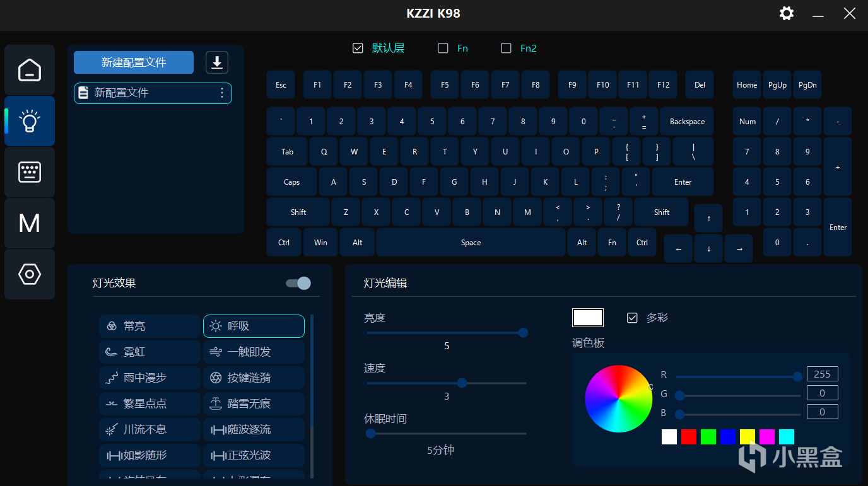Click the Space bar key
868x486 pixels.
tap(471, 243)
